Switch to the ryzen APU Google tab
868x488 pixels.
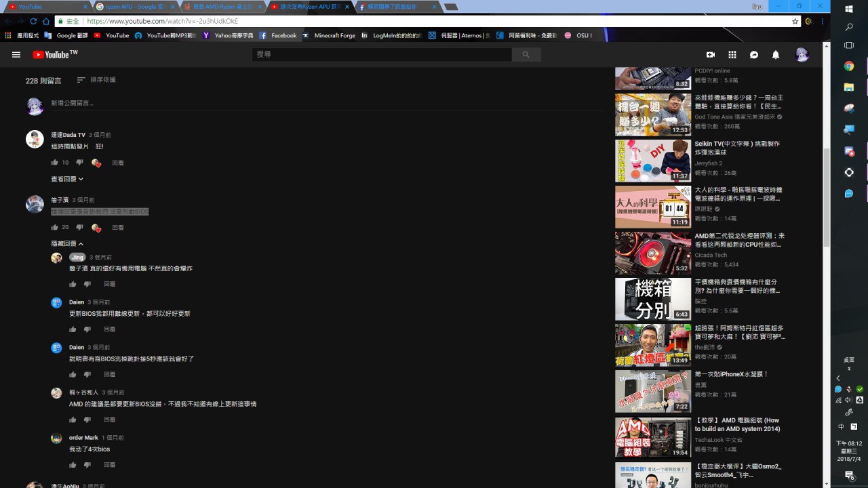click(x=137, y=7)
